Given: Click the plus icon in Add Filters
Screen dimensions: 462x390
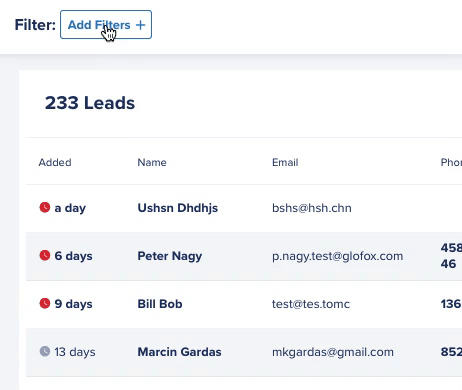Looking at the screenshot, I should point(141,25).
